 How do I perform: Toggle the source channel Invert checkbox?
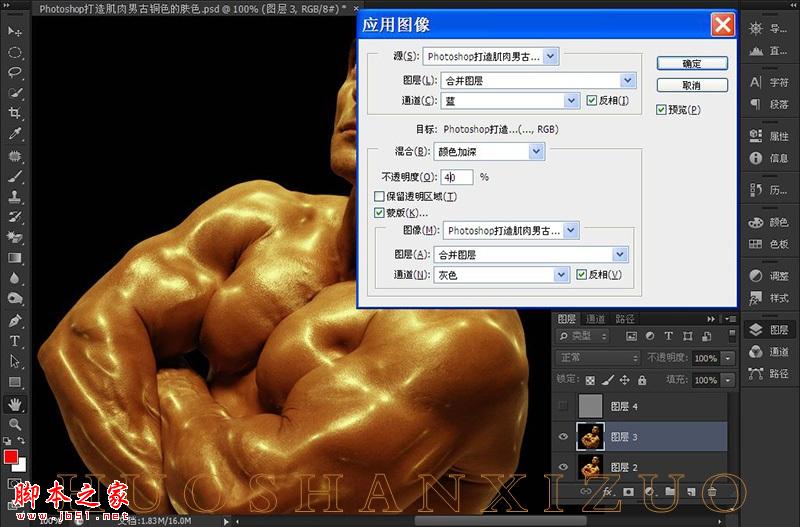(591, 101)
